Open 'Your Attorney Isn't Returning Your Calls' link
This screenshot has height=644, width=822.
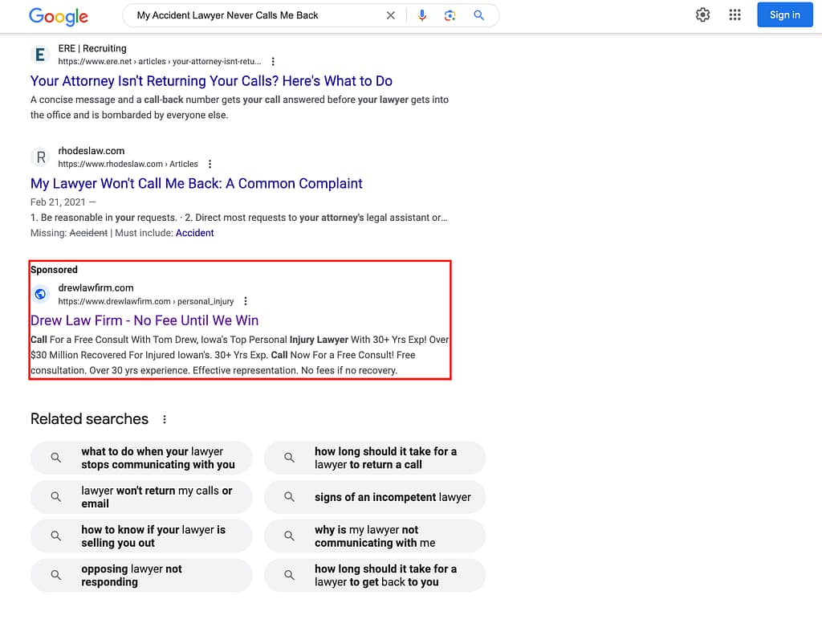(x=211, y=81)
